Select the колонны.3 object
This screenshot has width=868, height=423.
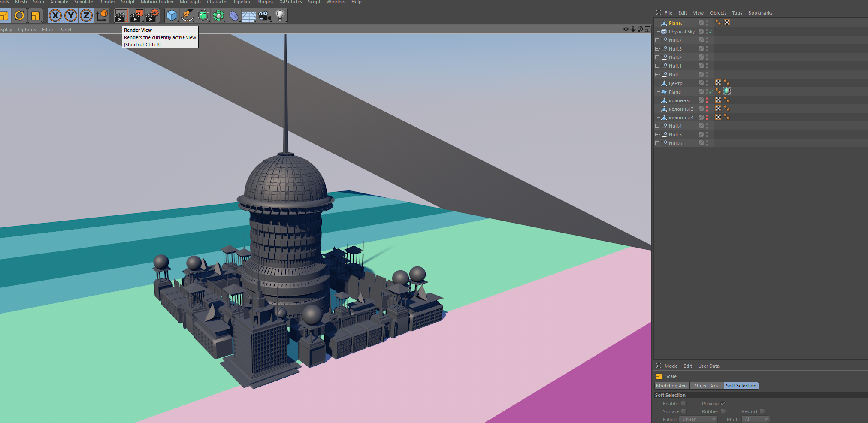[681, 109]
